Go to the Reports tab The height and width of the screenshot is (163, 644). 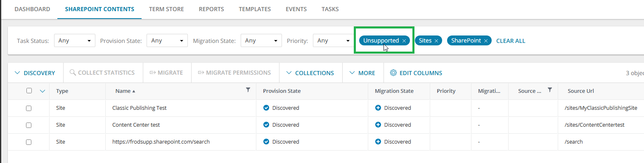(x=211, y=9)
